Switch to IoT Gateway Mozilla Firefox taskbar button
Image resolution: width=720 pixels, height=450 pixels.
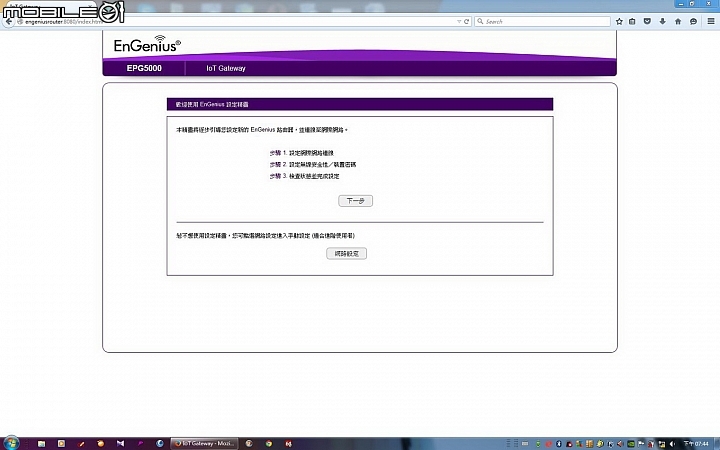click(204, 444)
